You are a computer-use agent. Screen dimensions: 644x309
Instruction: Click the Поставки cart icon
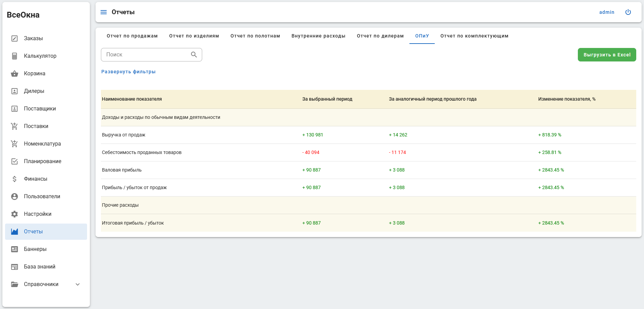(x=15, y=126)
